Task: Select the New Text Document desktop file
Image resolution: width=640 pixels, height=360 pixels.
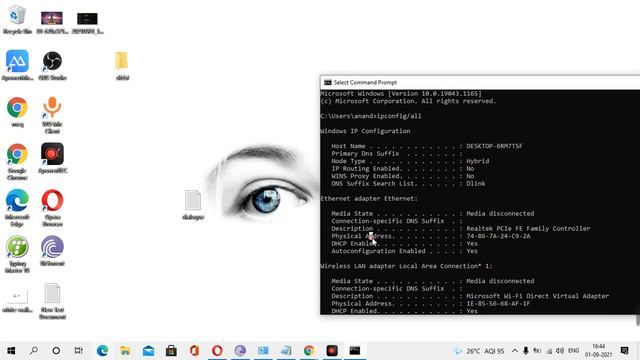Action: (52, 301)
